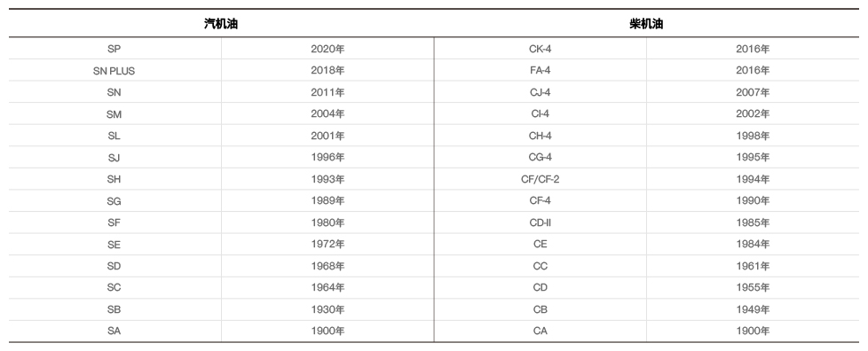
Task: Select the CK-4 diesel grade cell
Action: 541,49
